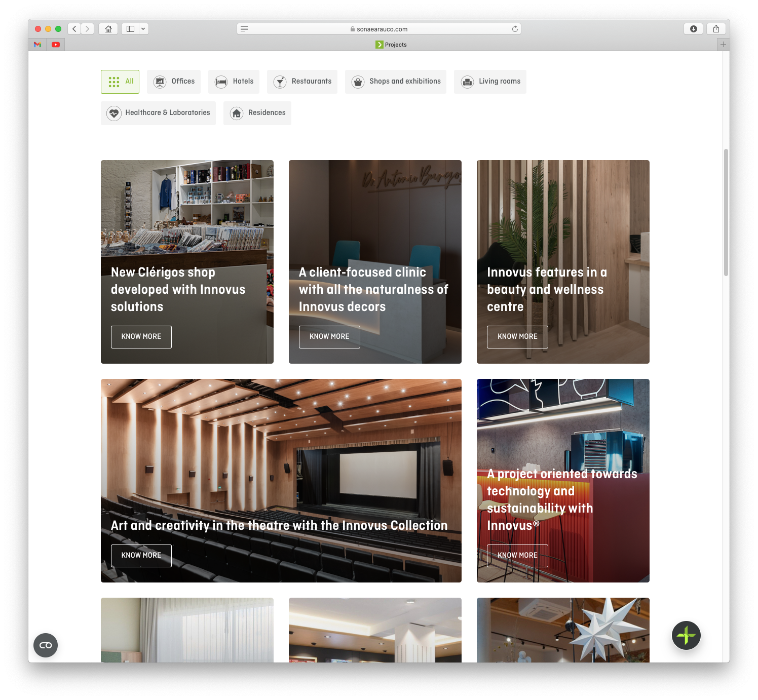Click Know More for Clérigos shop
The image size is (758, 700).
(141, 337)
